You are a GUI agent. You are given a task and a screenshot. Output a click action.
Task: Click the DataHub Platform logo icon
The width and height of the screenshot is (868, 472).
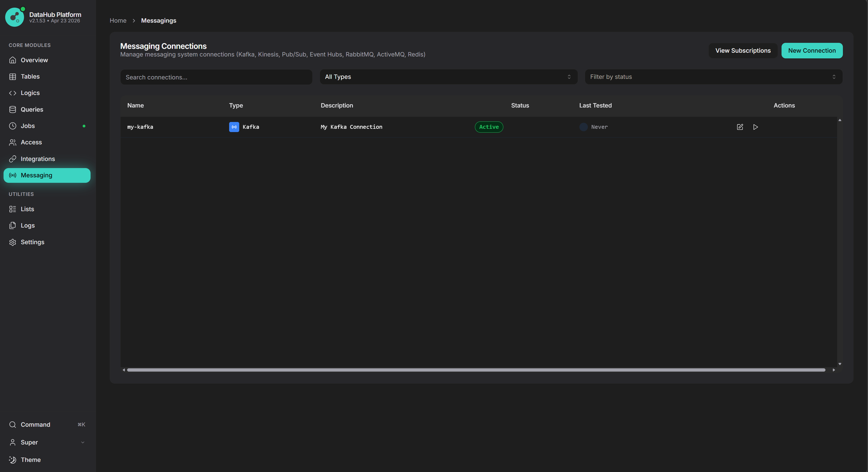[14, 17]
